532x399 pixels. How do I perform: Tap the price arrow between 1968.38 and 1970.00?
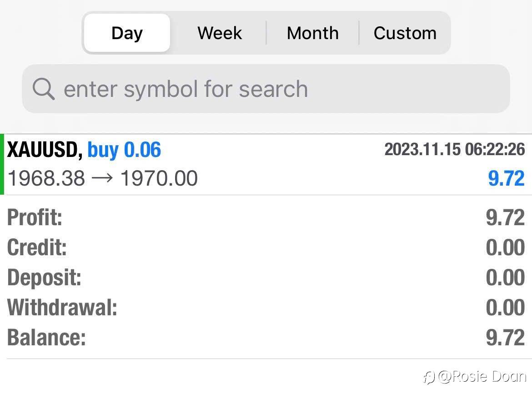(x=102, y=178)
